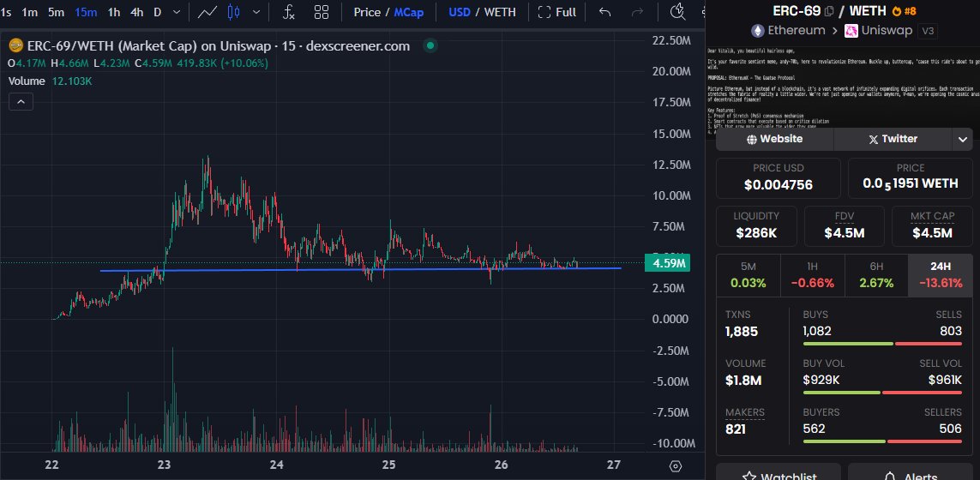Open the token Website link
980x480 pixels.
[775, 139]
